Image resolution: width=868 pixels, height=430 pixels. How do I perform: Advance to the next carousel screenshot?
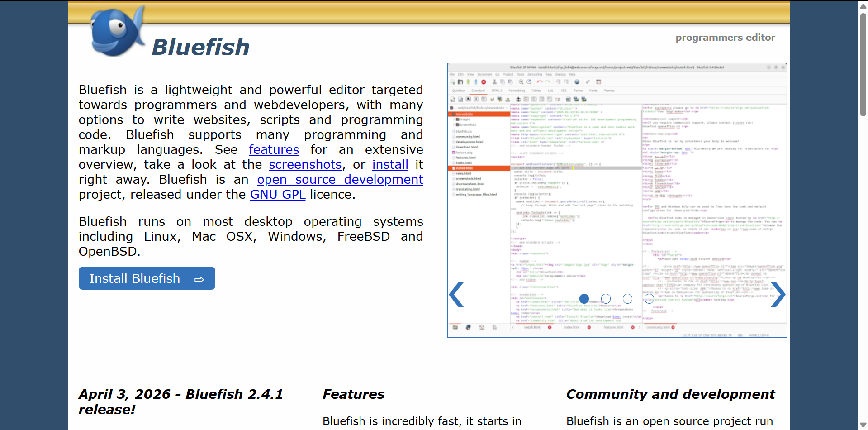tap(778, 295)
